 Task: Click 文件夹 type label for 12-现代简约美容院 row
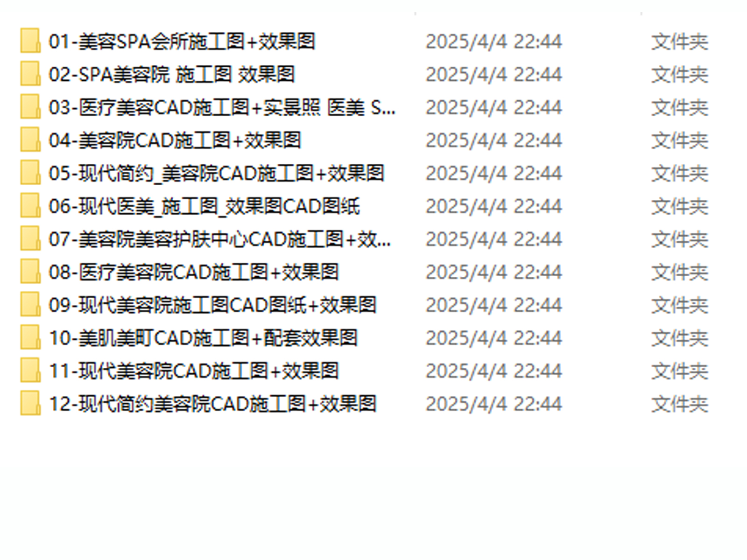[680, 404]
